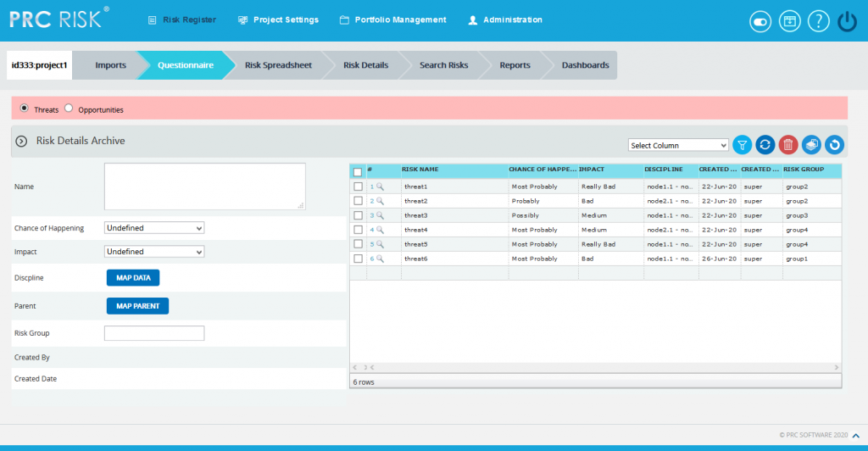Click the refresh arrows icon in toolbar
This screenshot has height=451, width=868.
click(765, 145)
